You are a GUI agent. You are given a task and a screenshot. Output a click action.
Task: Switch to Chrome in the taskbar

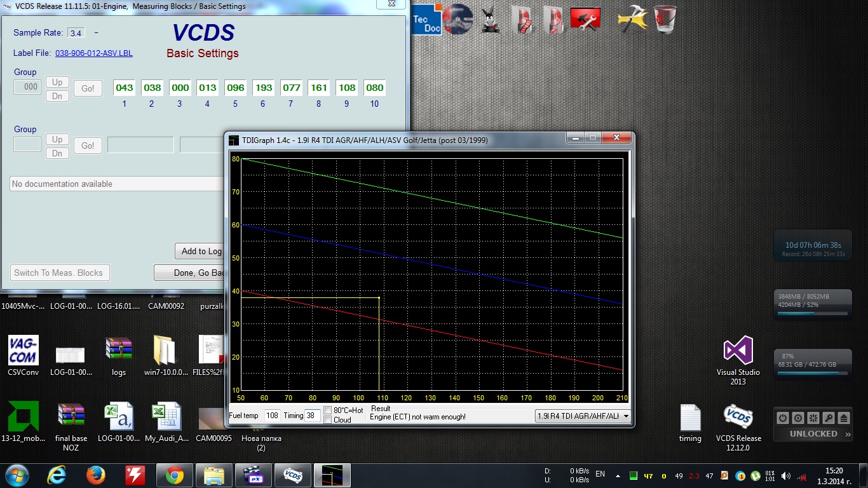175,475
